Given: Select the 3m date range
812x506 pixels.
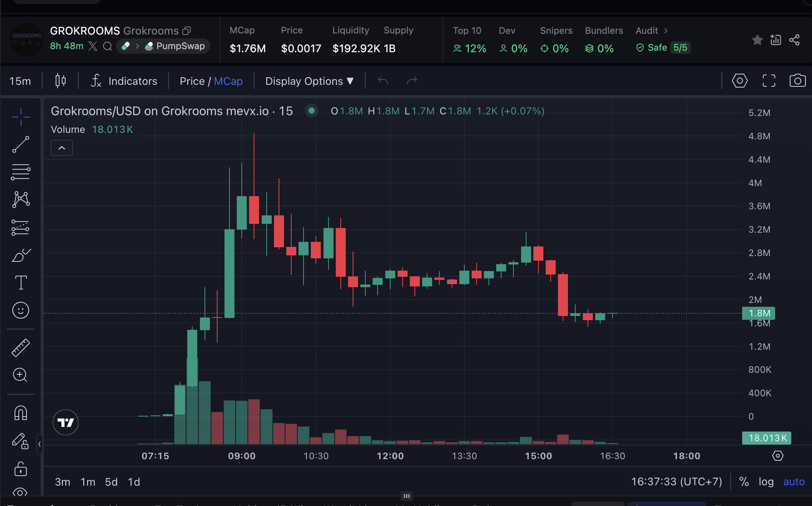Looking at the screenshot, I should click(x=63, y=482).
